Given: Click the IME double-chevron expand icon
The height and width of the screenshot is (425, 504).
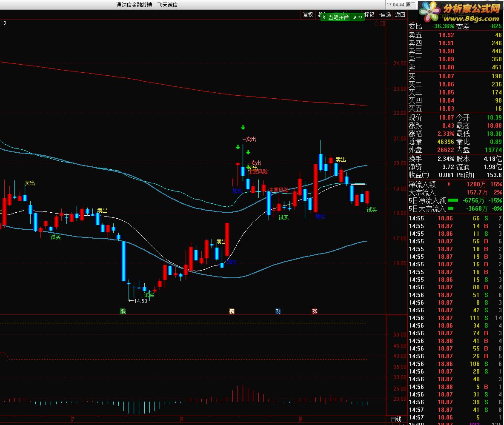Looking at the screenshot, I should [324, 17].
